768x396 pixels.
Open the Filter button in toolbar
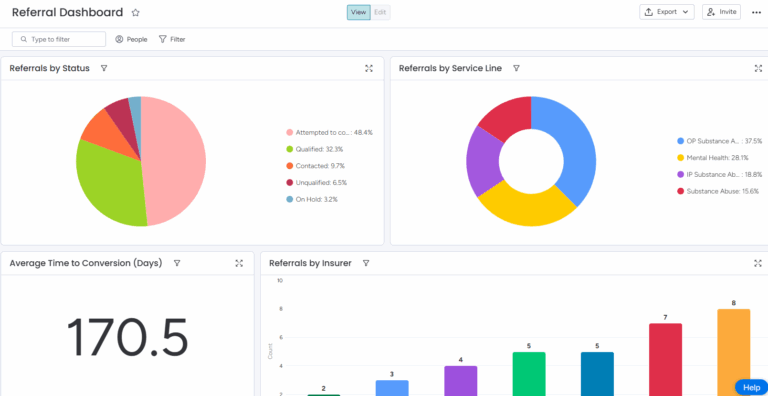(x=172, y=39)
